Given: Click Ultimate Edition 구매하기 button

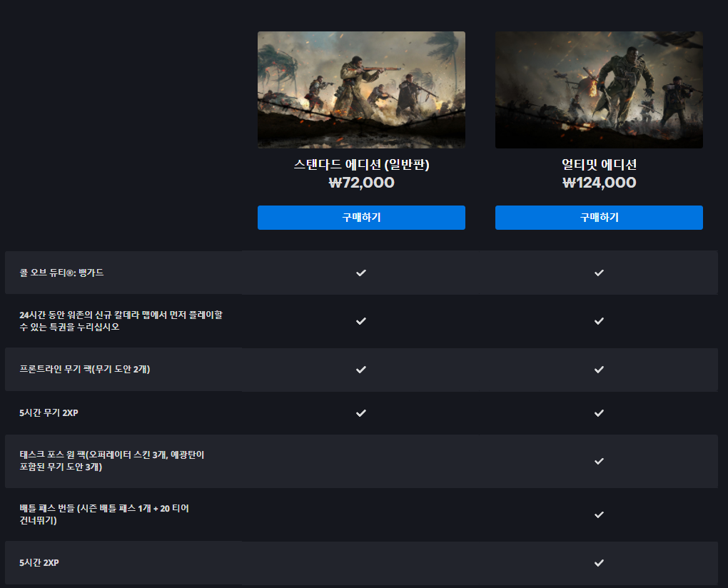Looking at the screenshot, I should (x=599, y=218).
